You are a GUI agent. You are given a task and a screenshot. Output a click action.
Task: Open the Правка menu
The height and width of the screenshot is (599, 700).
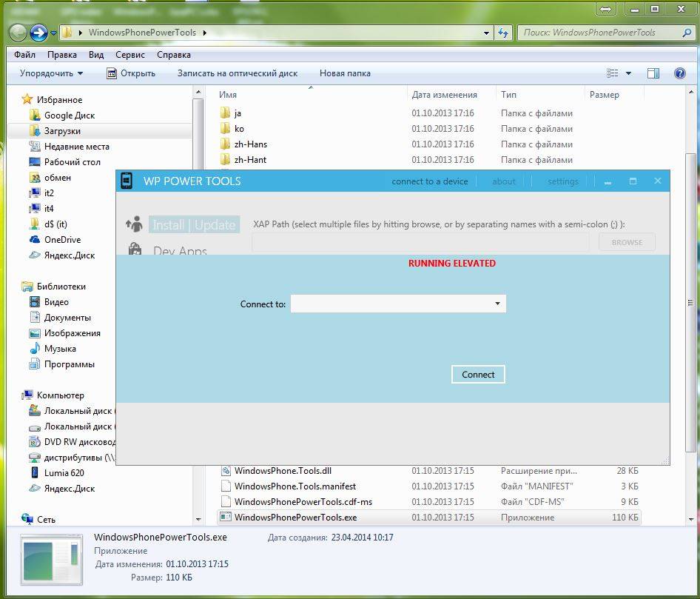click(x=62, y=55)
